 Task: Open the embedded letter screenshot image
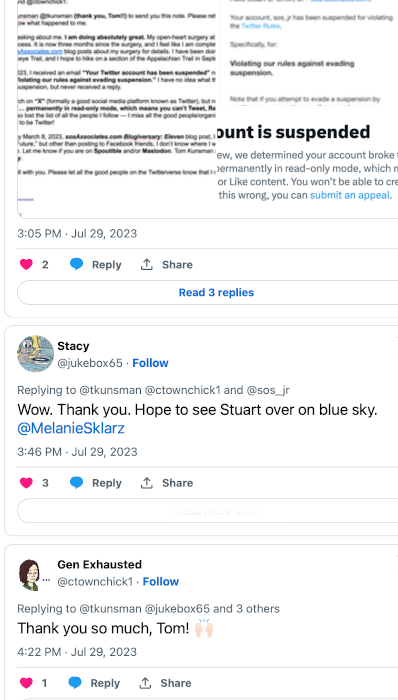point(117,107)
